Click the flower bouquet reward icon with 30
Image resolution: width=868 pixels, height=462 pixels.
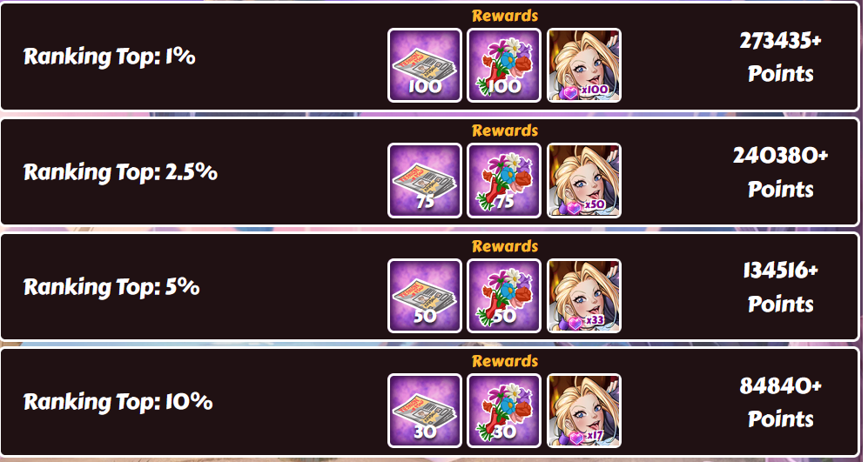click(504, 411)
